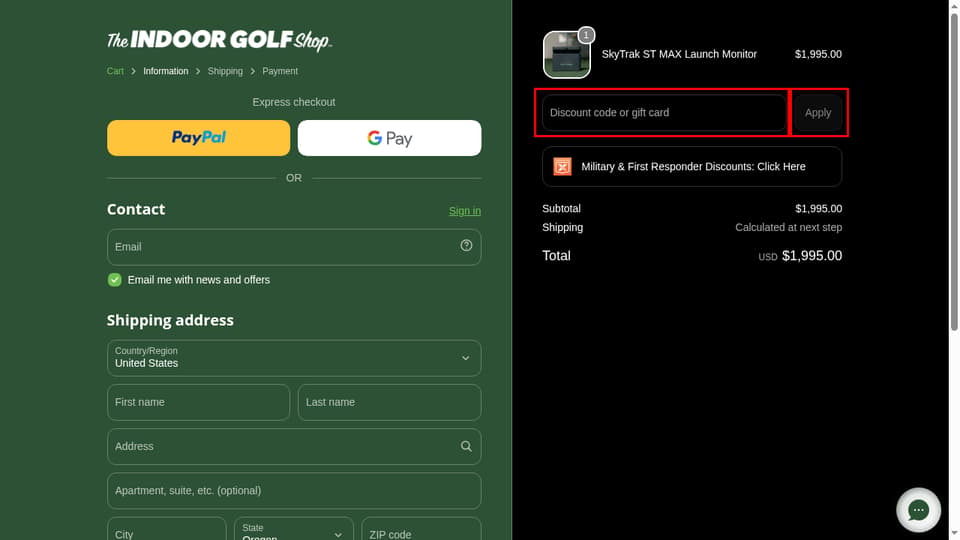Screen dimensions: 960x540
Task: Focus the First name field
Action: 198,402
